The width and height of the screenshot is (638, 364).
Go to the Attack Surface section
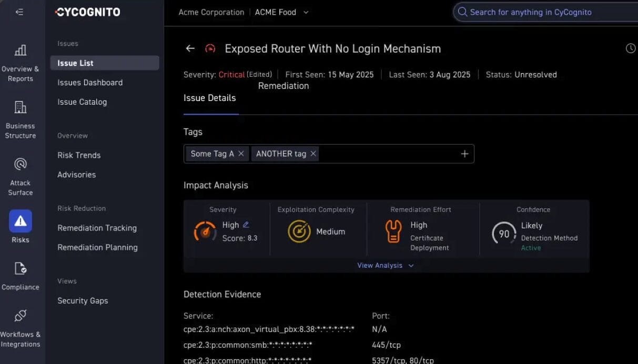(21, 177)
